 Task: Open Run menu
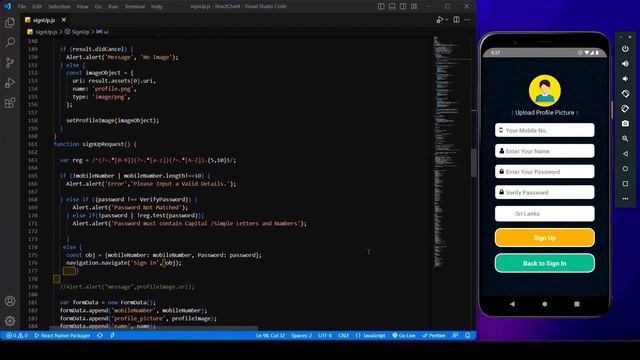[113, 7]
